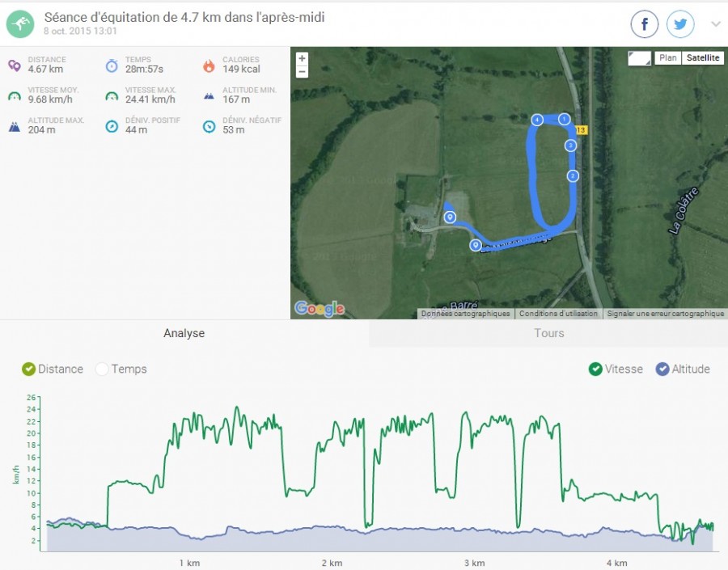Click Signaler une erreur cartographique link

(665, 314)
